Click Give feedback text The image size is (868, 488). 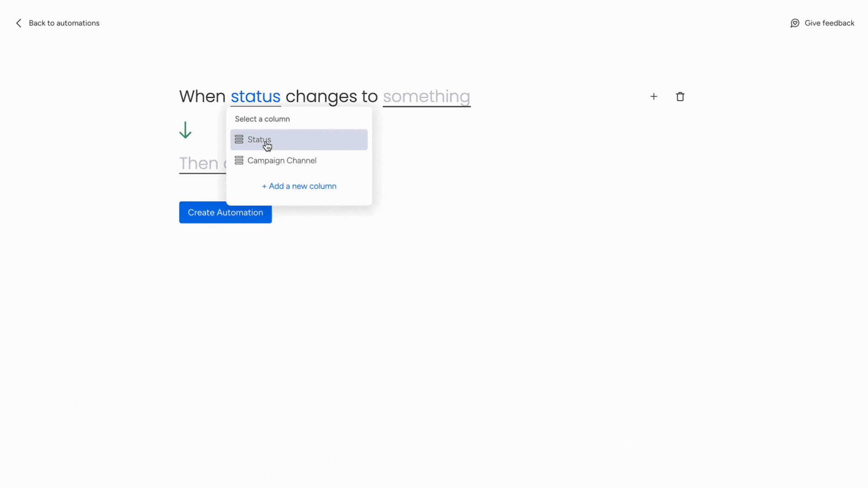pos(829,23)
